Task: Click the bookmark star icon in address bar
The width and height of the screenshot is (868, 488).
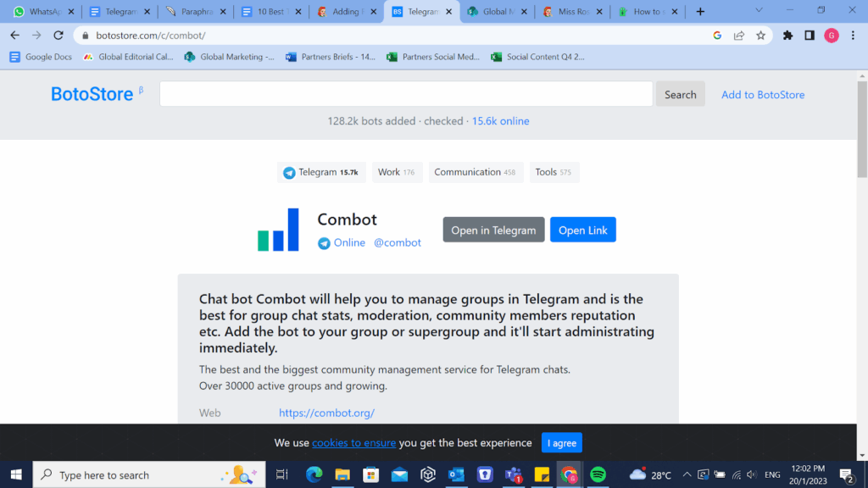Action: (x=760, y=36)
